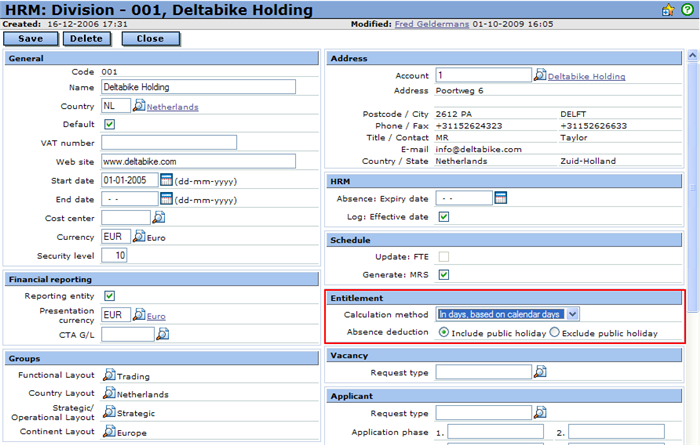Enable Update: FTE checkbox
The width and height of the screenshot is (700, 445).
coord(444,257)
